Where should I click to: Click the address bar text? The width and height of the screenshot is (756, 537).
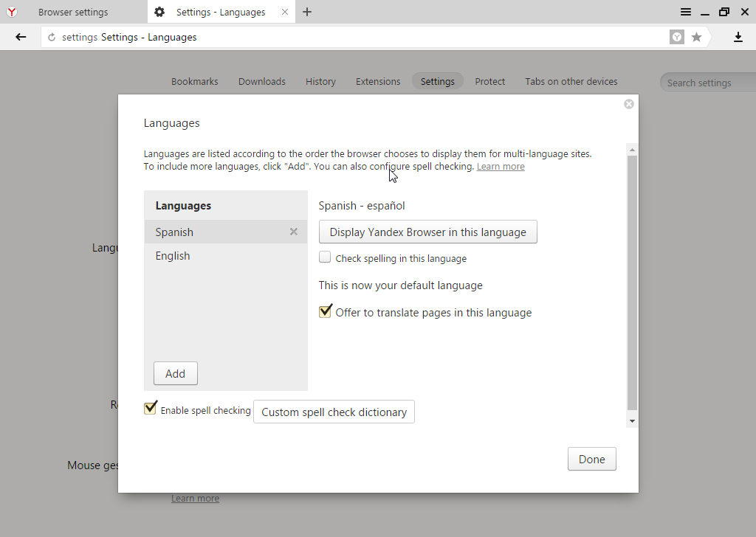tap(129, 37)
